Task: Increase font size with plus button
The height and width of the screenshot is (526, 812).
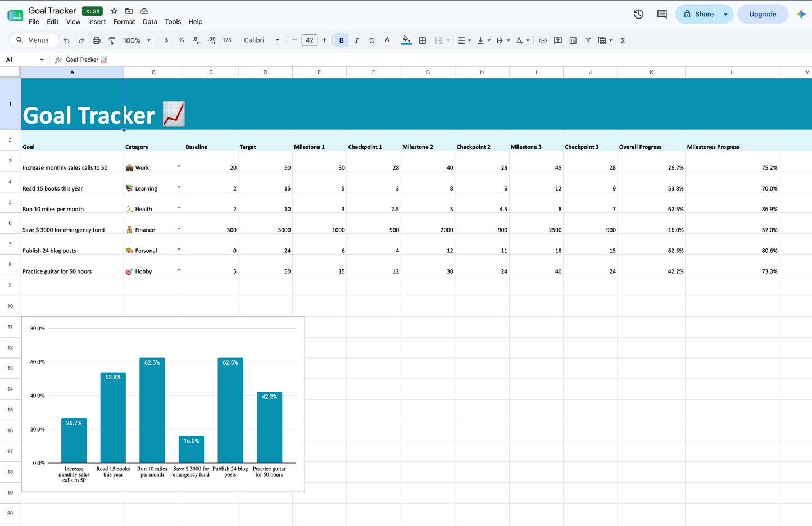Action: point(324,40)
